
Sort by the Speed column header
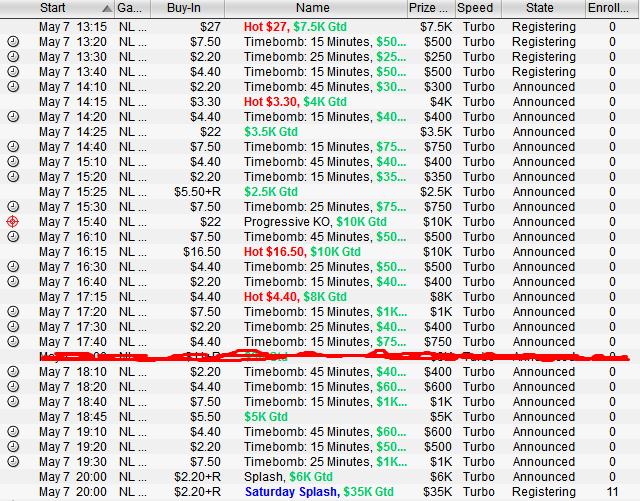point(478,8)
